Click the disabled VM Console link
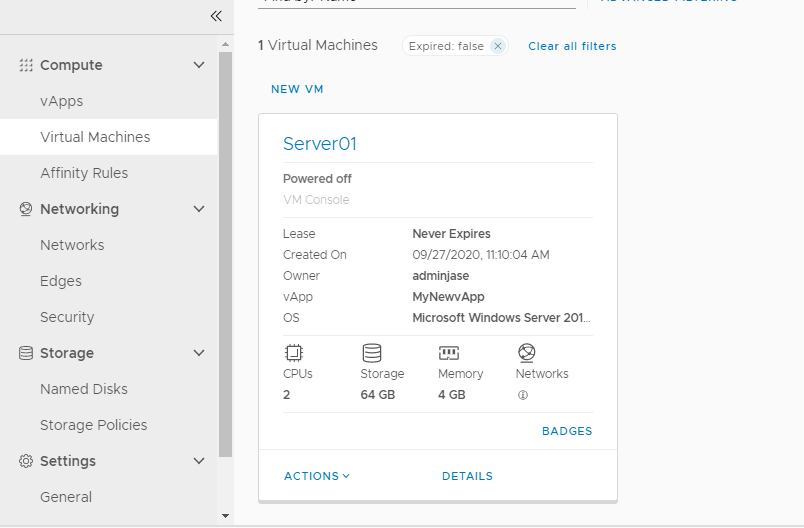 (x=316, y=200)
